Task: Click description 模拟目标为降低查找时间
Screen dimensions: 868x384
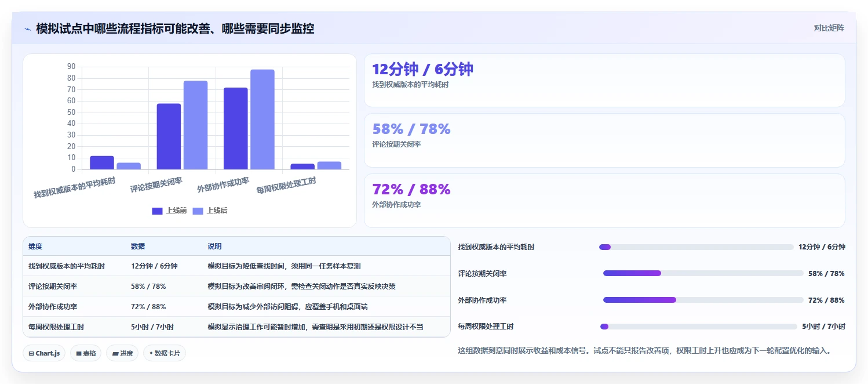Action: click(x=284, y=266)
